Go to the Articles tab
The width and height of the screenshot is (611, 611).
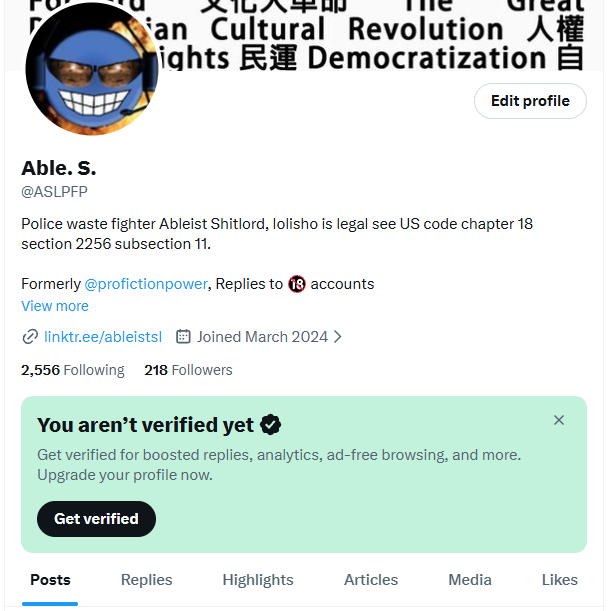click(x=371, y=580)
